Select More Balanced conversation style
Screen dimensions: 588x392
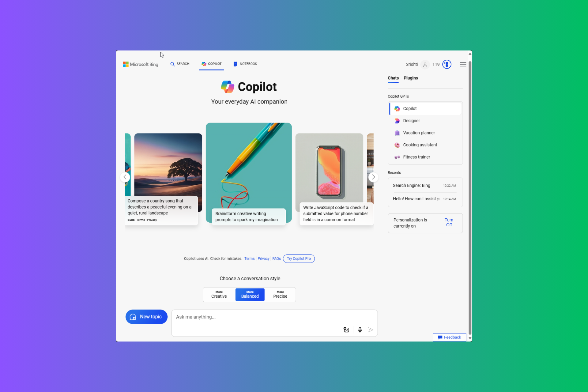pos(250,294)
